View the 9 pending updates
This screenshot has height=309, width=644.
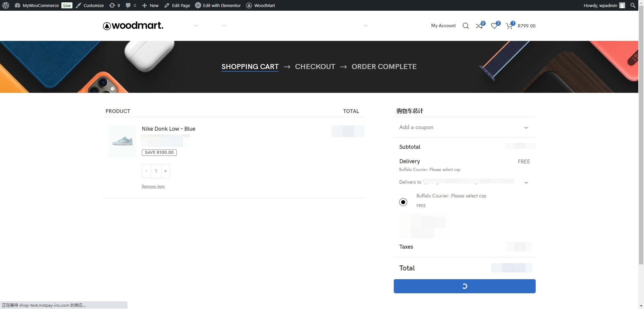tap(115, 5)
